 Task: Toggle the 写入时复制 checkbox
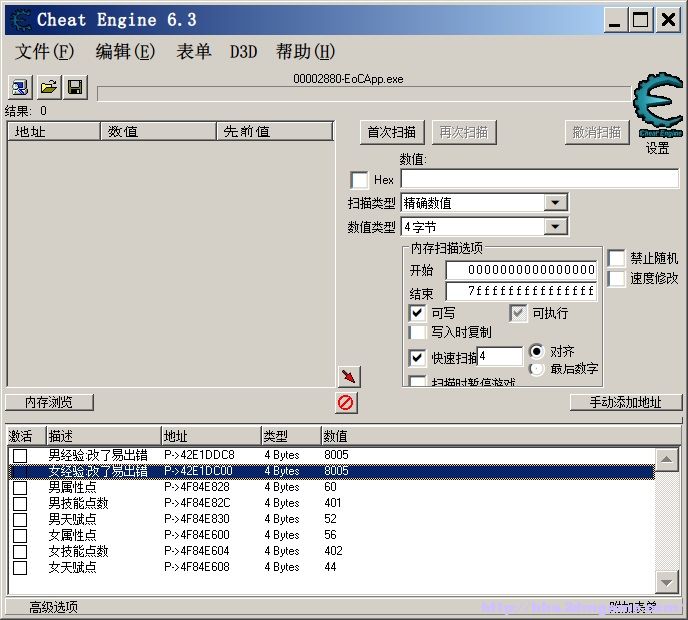(x=417, y=332)
